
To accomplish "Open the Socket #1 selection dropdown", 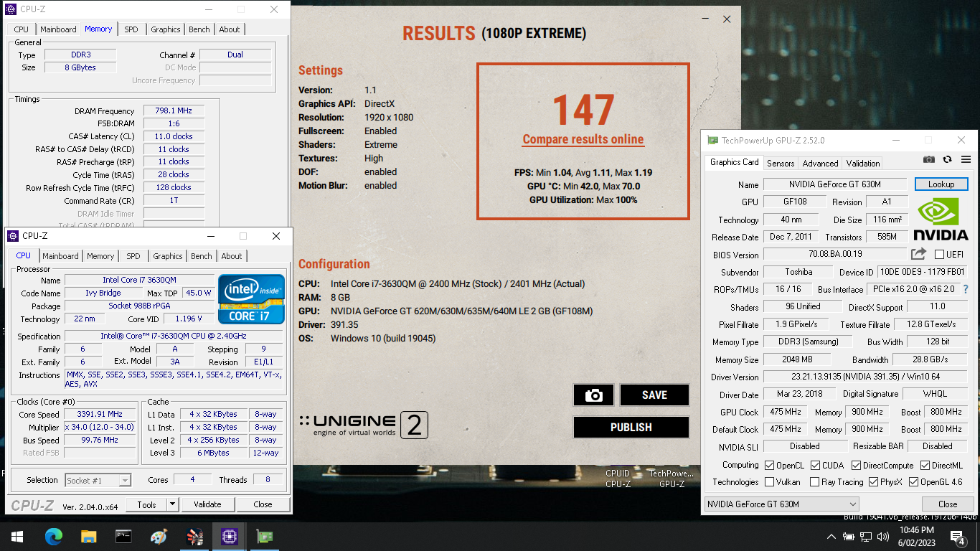I will click(98, 480).
